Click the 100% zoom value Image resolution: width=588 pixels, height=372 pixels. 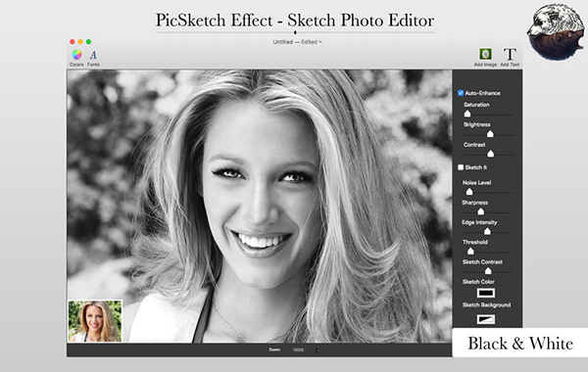tap(298, 350)
